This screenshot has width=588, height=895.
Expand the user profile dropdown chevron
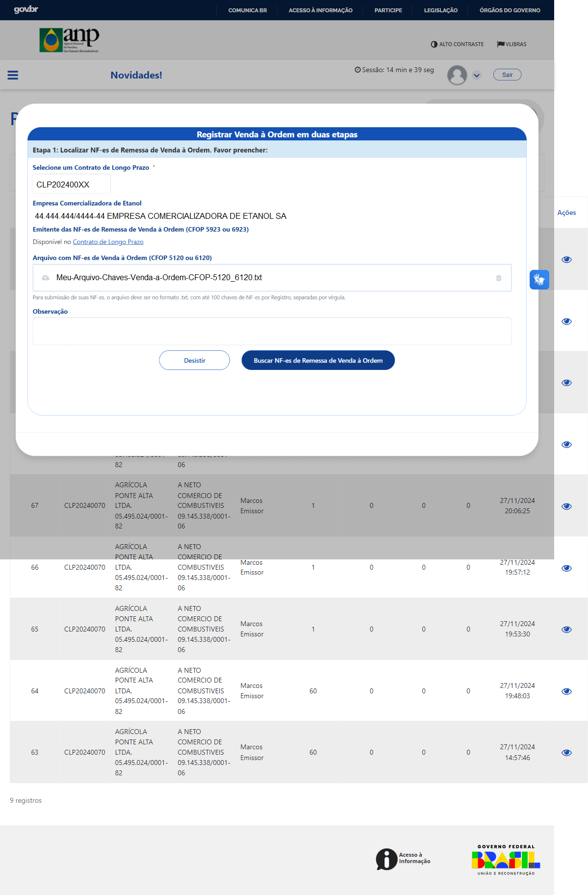pyautogui.click(x=477, y=76)
